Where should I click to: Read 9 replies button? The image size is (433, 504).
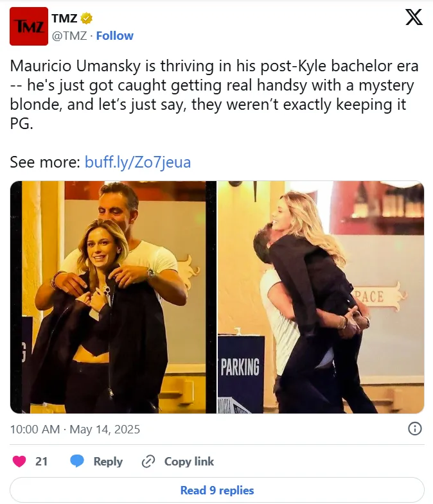pos(217,490)
